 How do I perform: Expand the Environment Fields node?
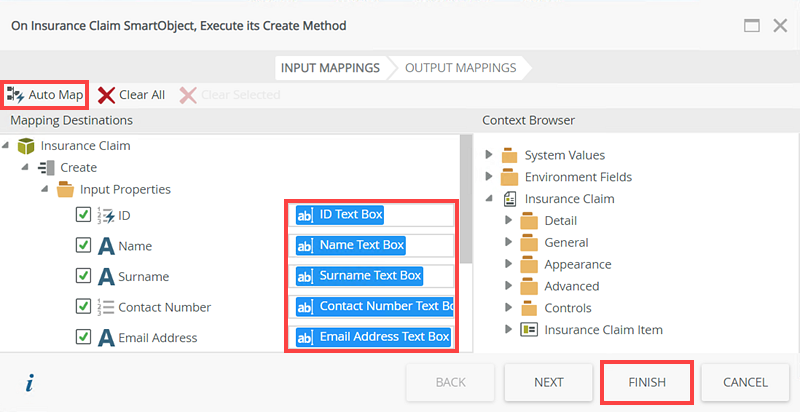pyautogui.click(x=489, y=177)
